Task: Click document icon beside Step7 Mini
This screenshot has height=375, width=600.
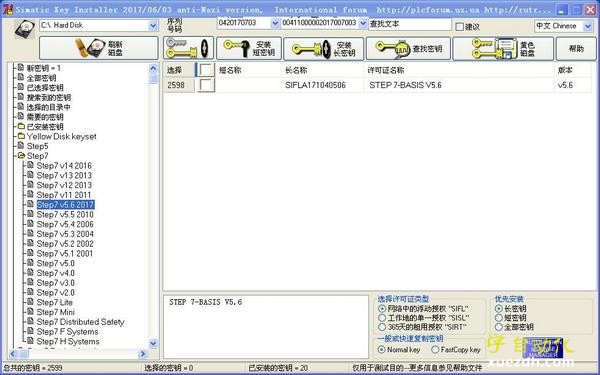Action: (x=30, y=311)
